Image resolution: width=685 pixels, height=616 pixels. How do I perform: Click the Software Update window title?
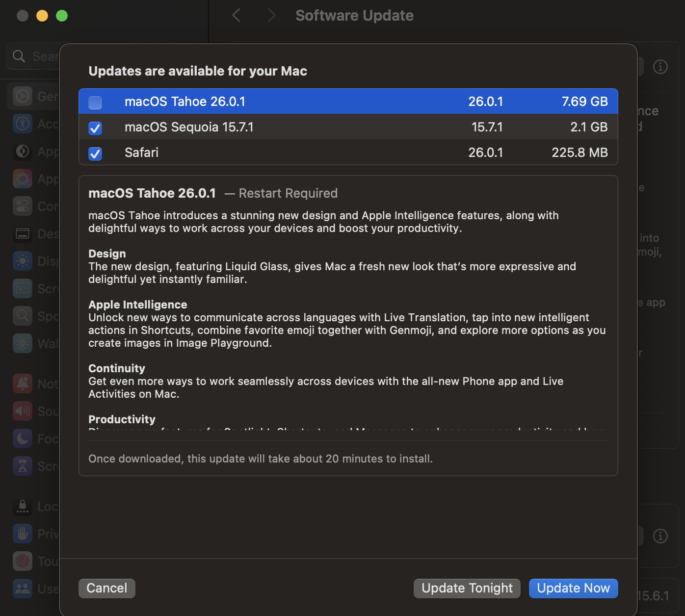click(x=354, y=16)
